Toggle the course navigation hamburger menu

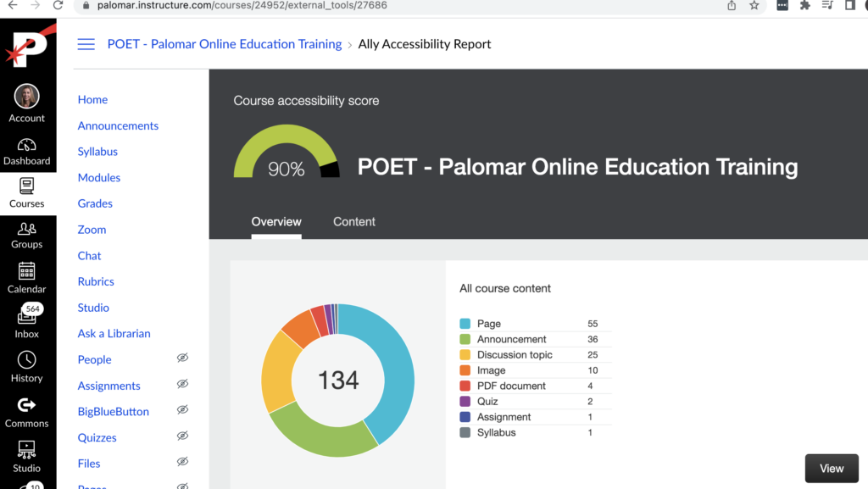[x=86, y=44]
